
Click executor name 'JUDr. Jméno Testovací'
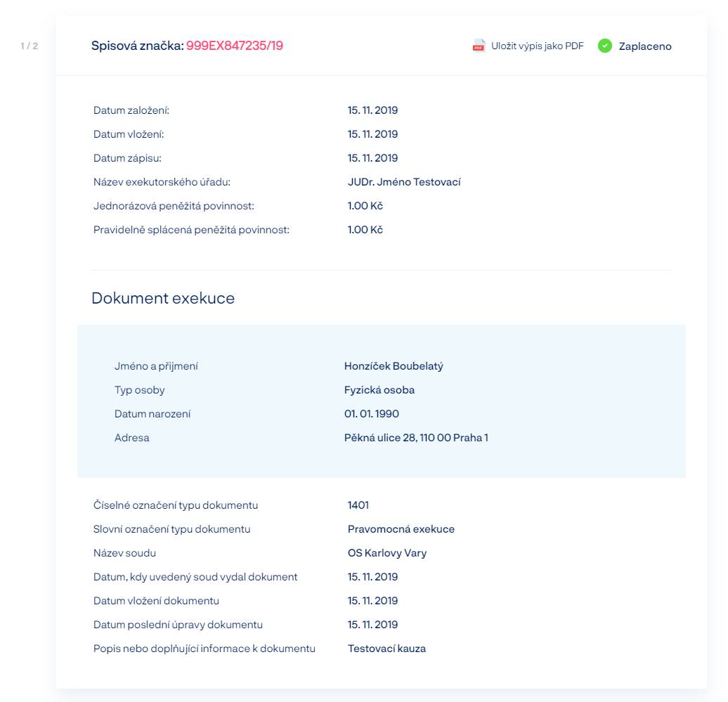(404, 182)
